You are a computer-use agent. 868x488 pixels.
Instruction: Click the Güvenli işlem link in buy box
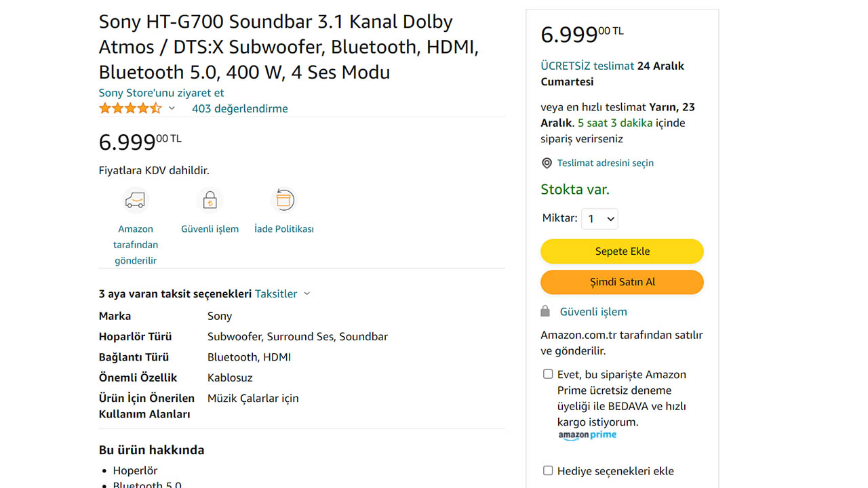pos(593,312)
